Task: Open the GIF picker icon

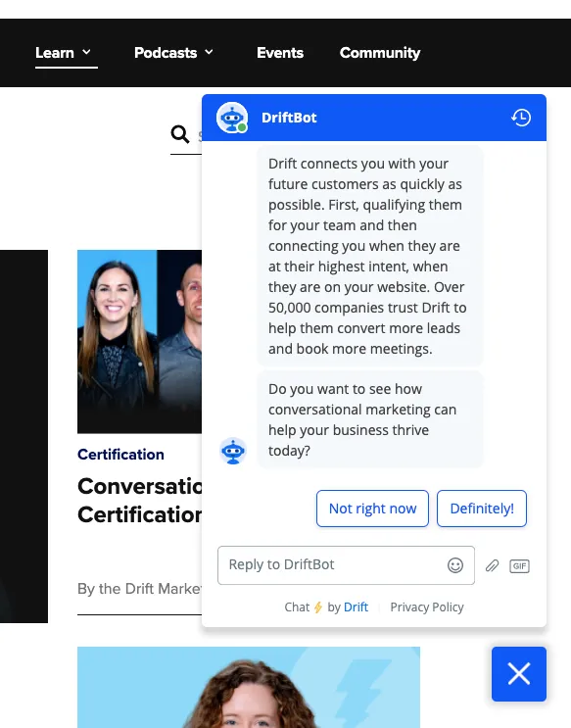Action: point(519,566)
